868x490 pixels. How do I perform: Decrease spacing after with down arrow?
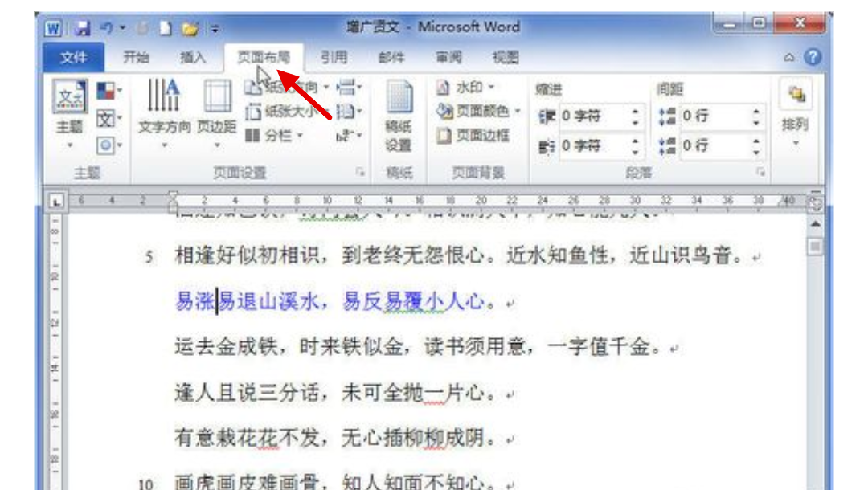coord(756,151)
